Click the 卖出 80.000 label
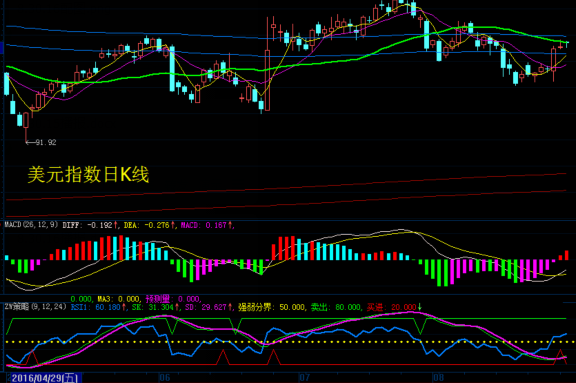 (x=336, y=307)
